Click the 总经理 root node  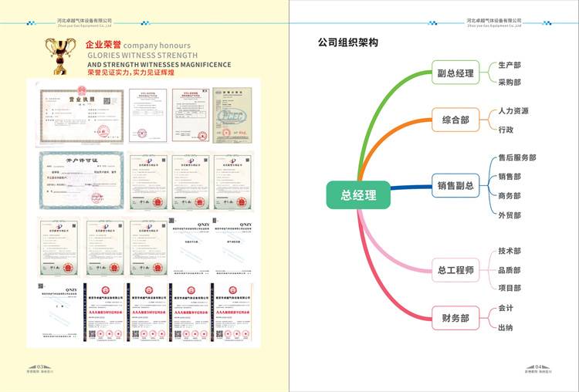pyautogui.click(x=358, y=195)
